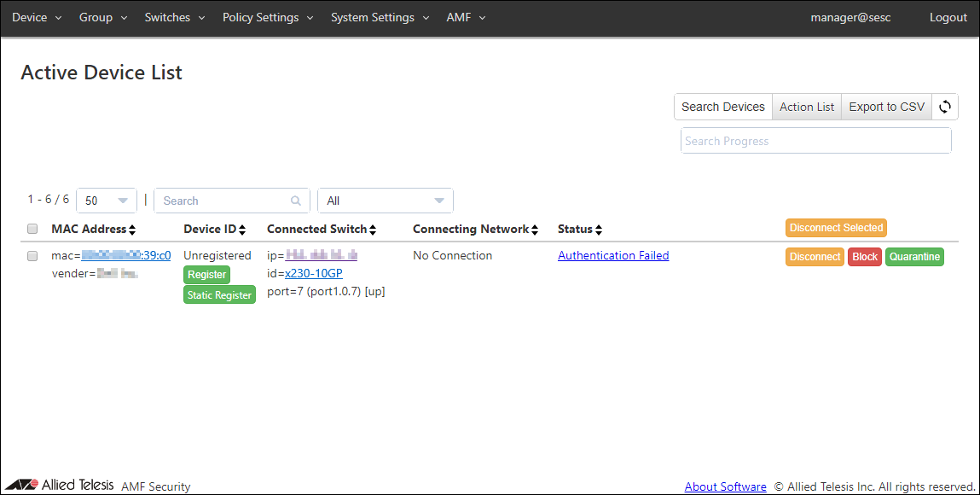This screenshot has width=980, height=495.
Task: Open the Switches menu
Action: pyautogui.click(x=174, y=18)
